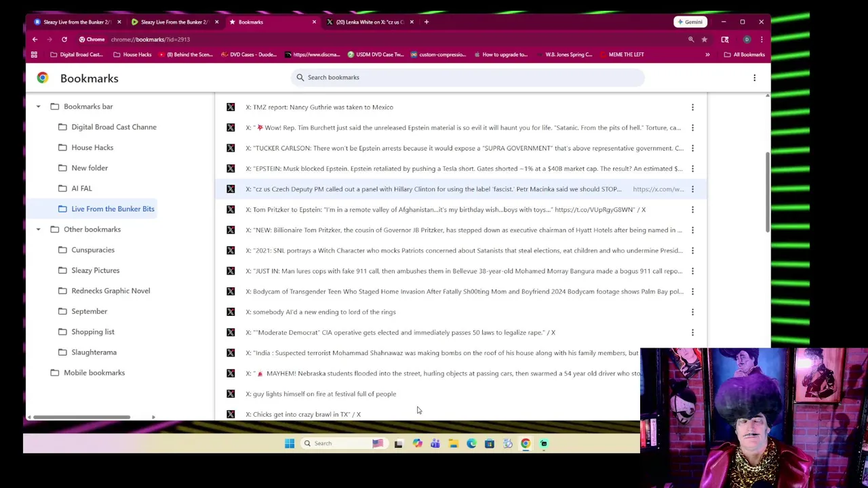Open more actions for Moderate Democrat CIA bookmark
The height and width of the screenshot is (488, 868).
692,332
